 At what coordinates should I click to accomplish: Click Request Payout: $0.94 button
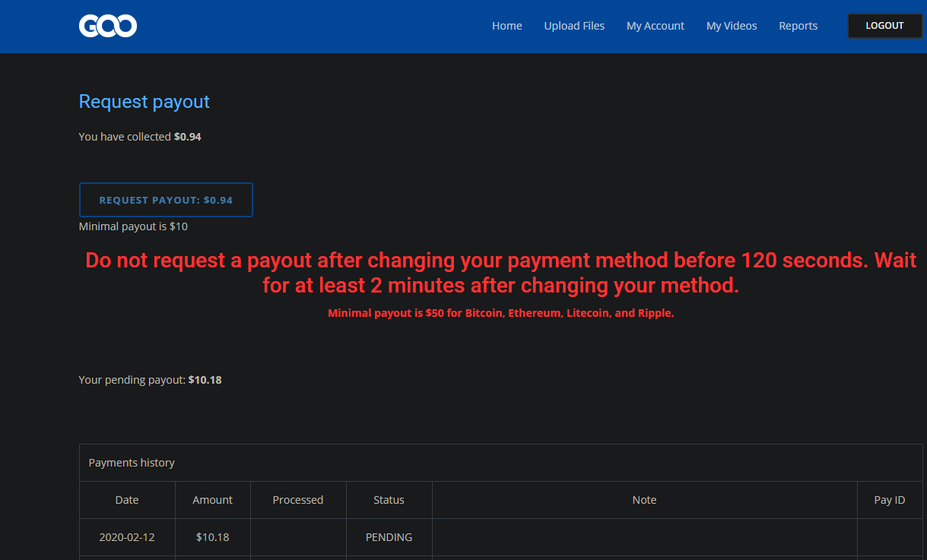(x=166, y=200)
